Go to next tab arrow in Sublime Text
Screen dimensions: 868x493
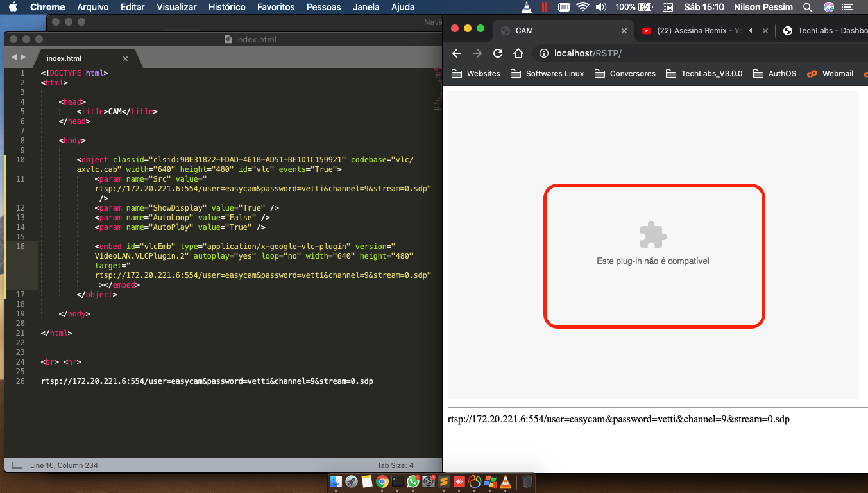point(23,58)
